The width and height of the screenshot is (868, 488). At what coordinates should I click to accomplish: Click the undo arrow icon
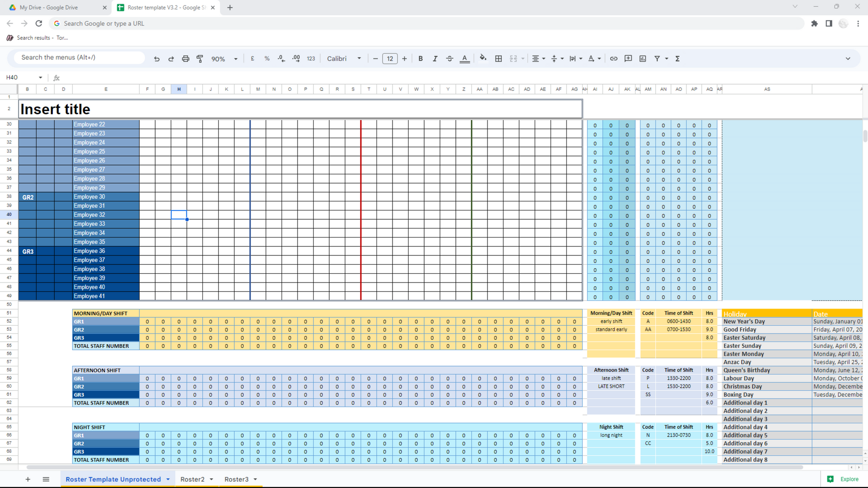[157, 59]
